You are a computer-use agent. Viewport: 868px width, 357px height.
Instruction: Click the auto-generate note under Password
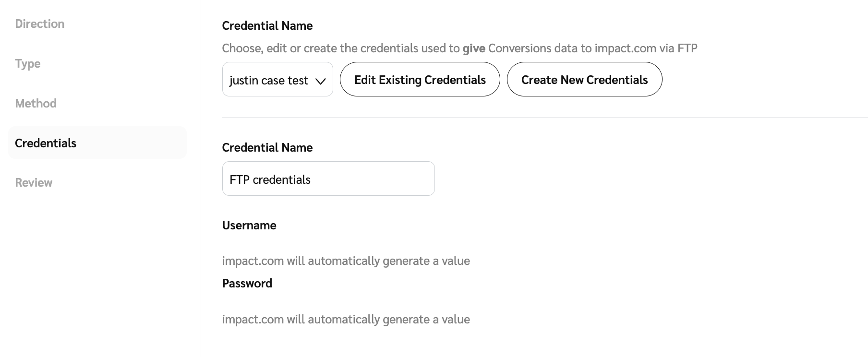346,320
